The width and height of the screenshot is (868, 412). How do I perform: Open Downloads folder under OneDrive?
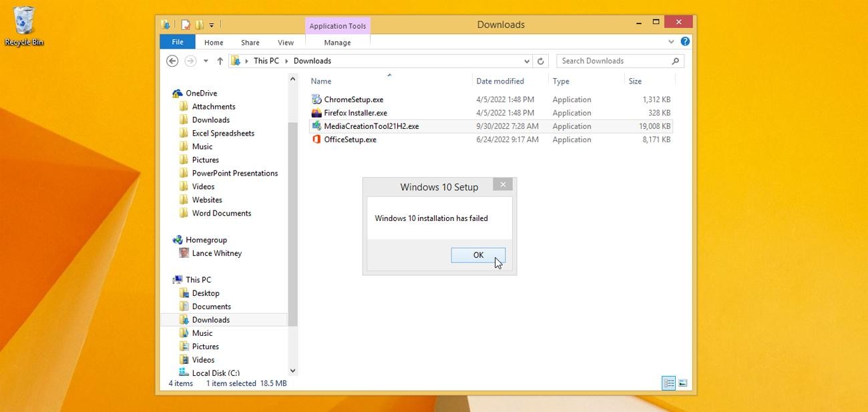point(211,120)
